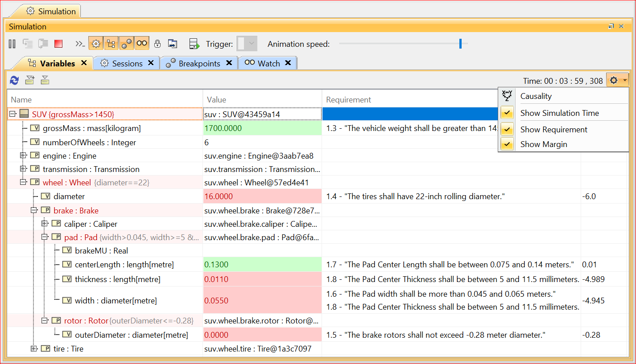Stop simulation with red square button
636x364 pixels.
pos(58,44)
